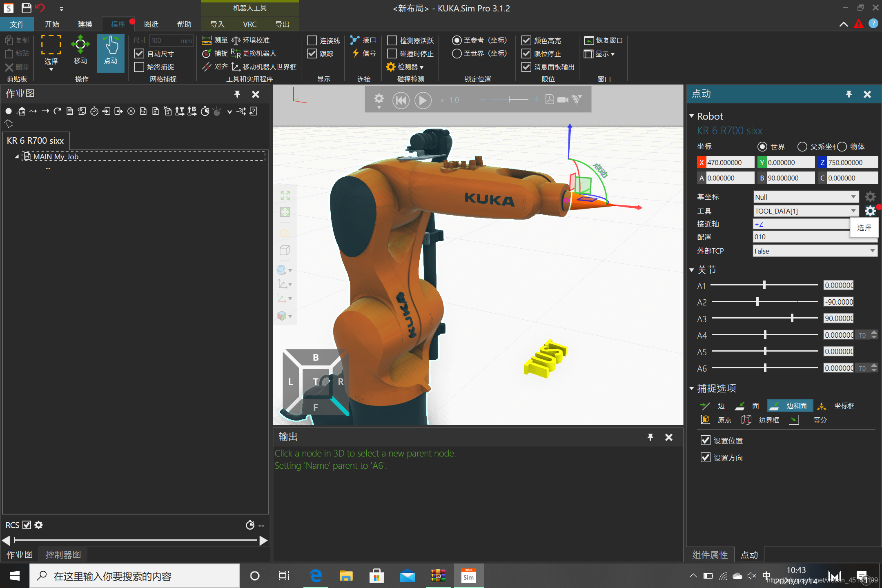Click the 测量 (Measure) tool icon
The image size is (882, 588).
[207, 40]
